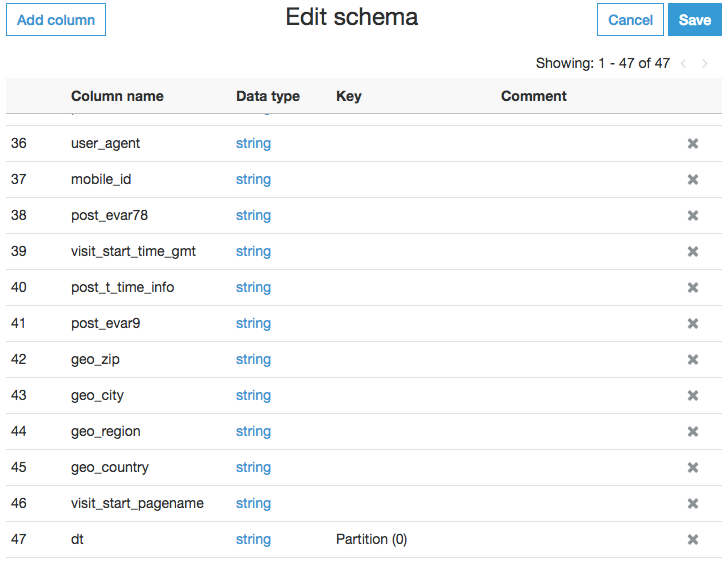Delete the geo_zip column
This screenshot has width=726, height=571.
[x=692, y=360]
